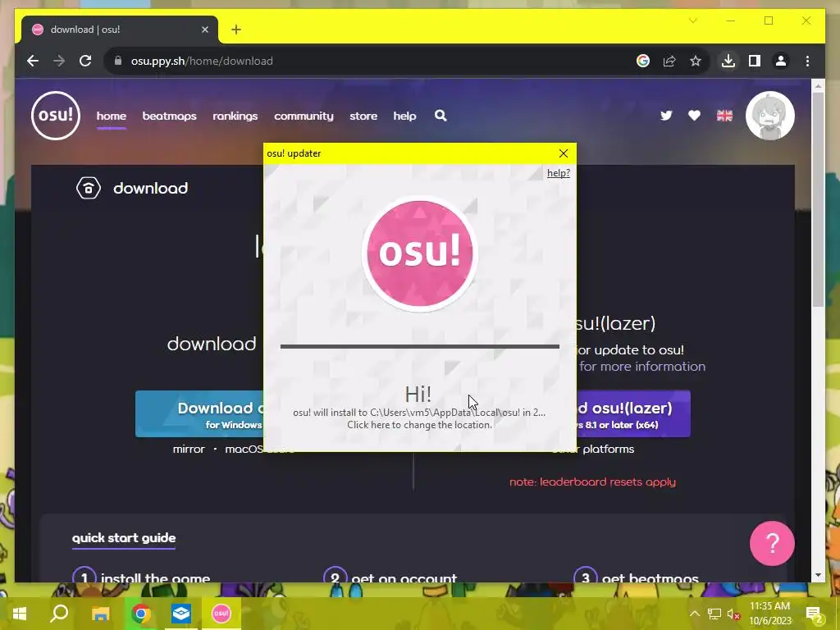
Task: Click help? link in osu! updater
Action: [x=558, y=173]
